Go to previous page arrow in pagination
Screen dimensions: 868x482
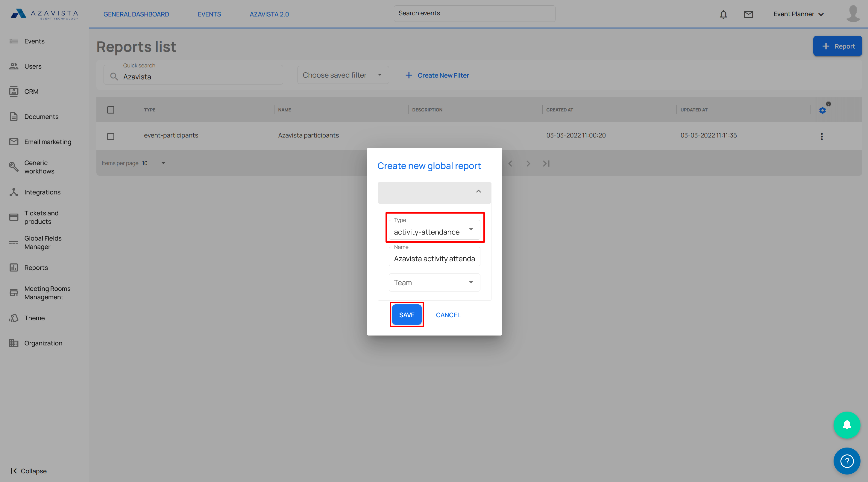510,164
